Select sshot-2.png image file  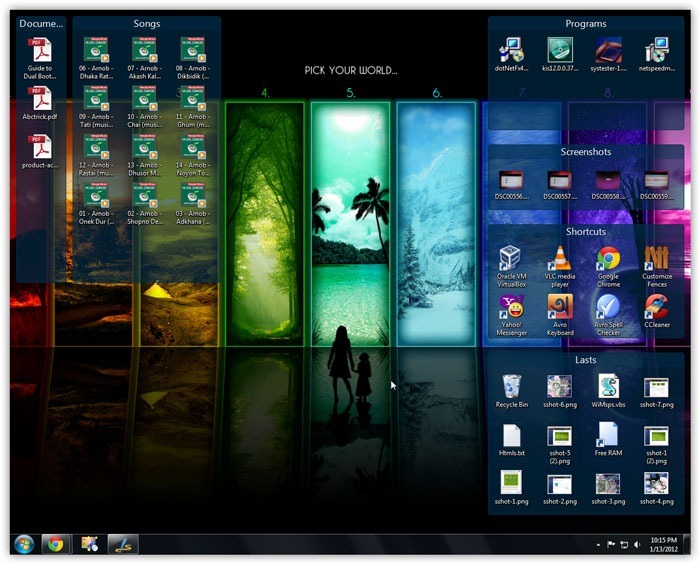coord(560,488)
